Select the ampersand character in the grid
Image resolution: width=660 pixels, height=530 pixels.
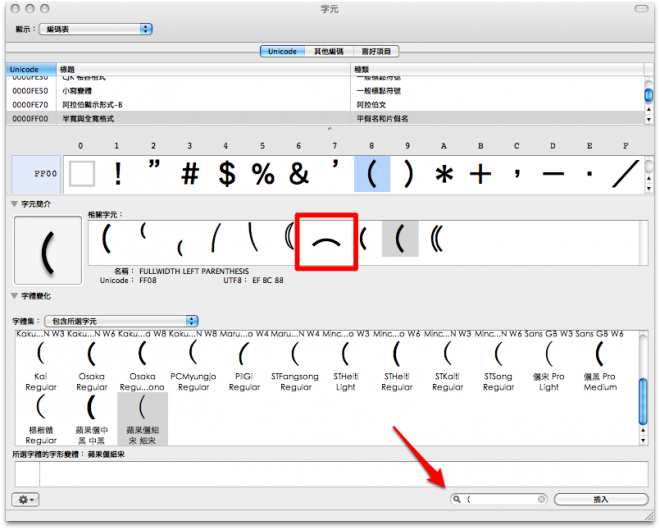(299, 174)
